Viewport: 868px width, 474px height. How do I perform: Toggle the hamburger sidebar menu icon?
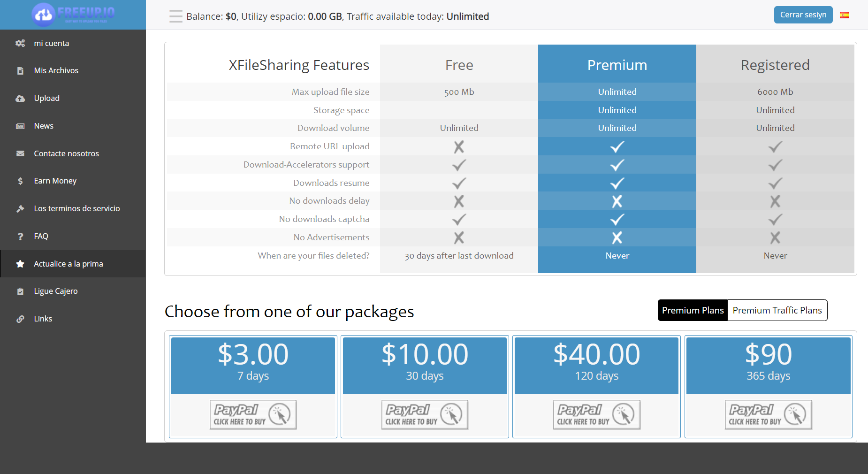click(176, 16)
